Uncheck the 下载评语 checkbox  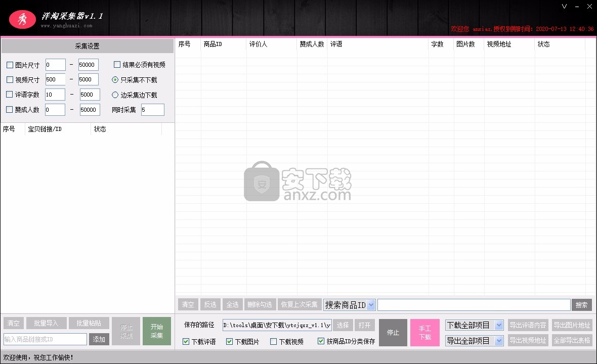click(x=186, y=342)
